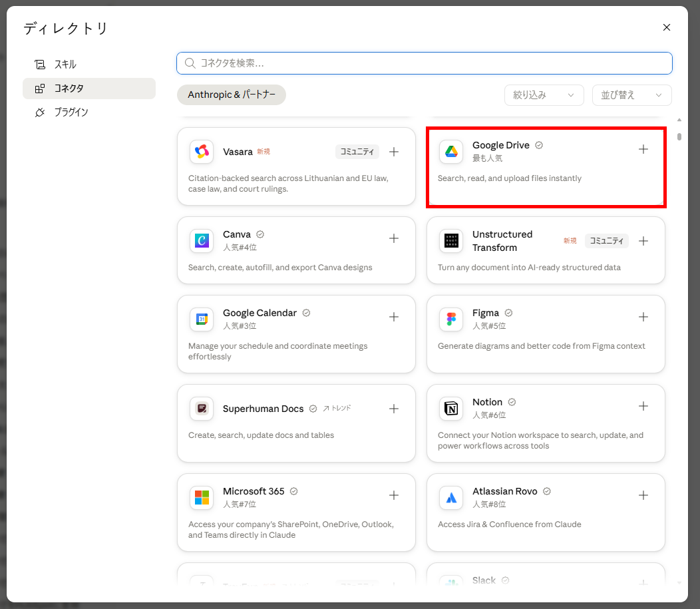Screen dimensions: 700x609
Task: Open the Google Calendar card title
Action: [260, 313]
